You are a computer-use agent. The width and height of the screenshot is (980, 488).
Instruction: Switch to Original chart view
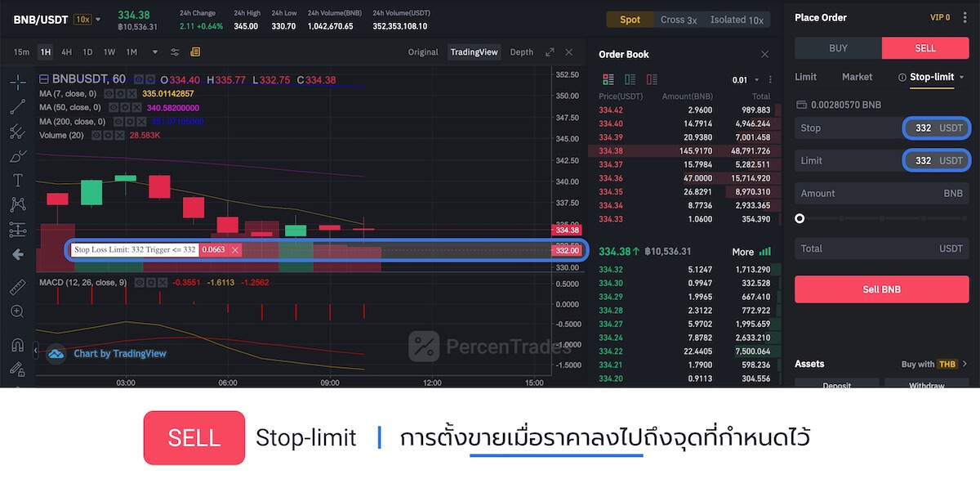423,51
